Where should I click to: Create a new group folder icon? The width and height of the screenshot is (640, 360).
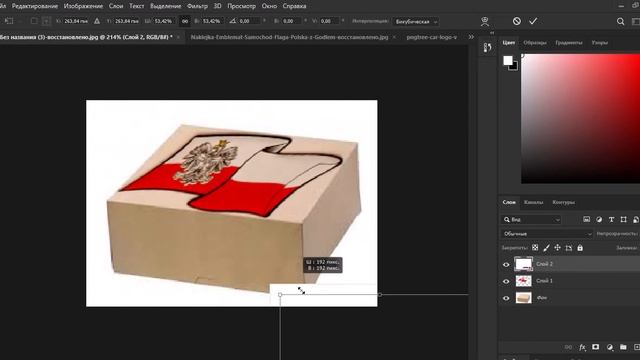(623, 347)
